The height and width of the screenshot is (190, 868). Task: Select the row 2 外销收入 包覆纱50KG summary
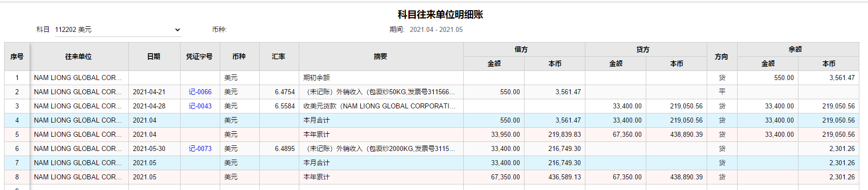tap(381, 92)
